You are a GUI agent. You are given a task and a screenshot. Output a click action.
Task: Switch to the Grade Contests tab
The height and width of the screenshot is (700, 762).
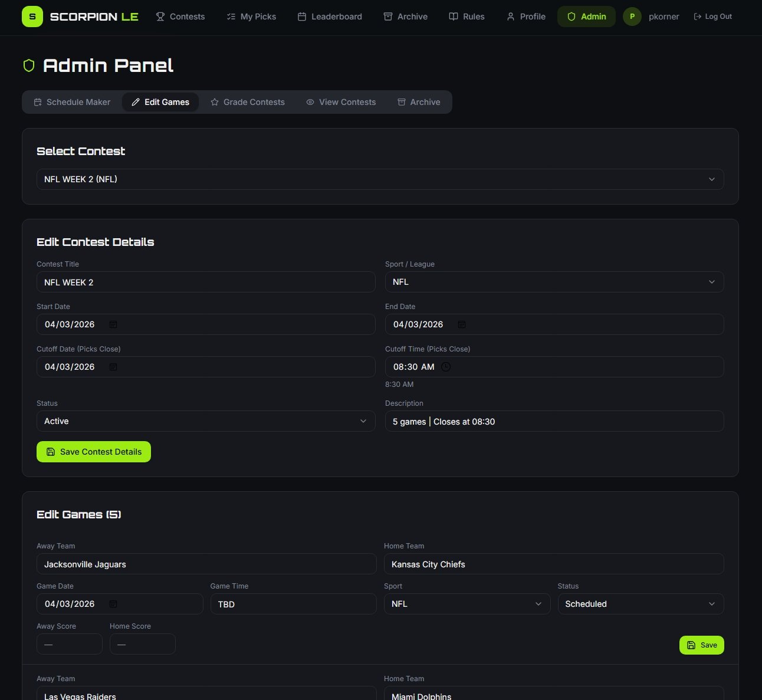[x=248, y=102]
